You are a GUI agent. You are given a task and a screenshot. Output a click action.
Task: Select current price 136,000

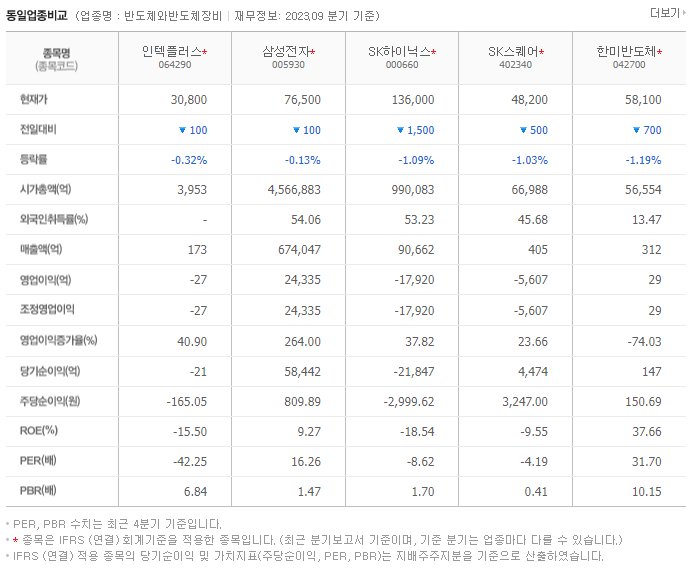pos(413,100)
